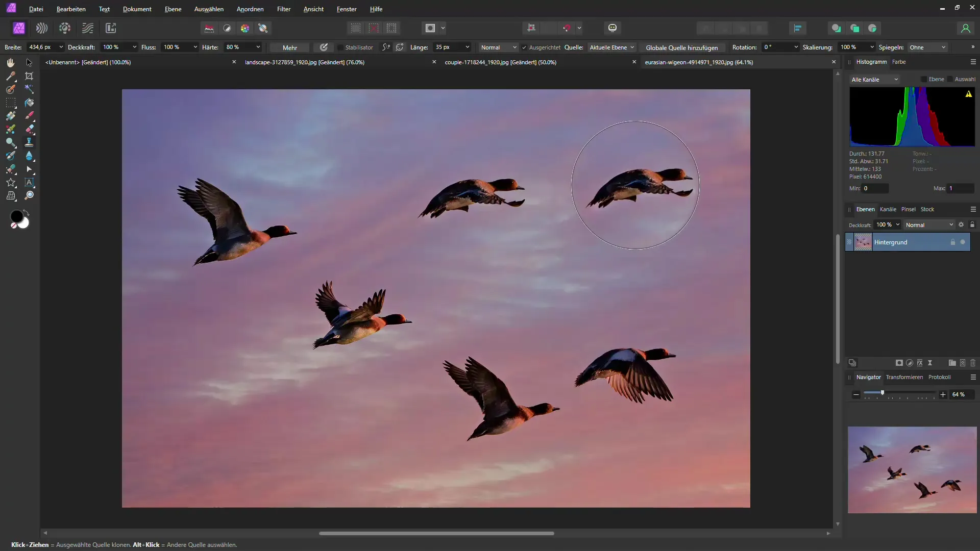
Task: Select the Zoom magnifier tool
Action: (x=29, y=195)
